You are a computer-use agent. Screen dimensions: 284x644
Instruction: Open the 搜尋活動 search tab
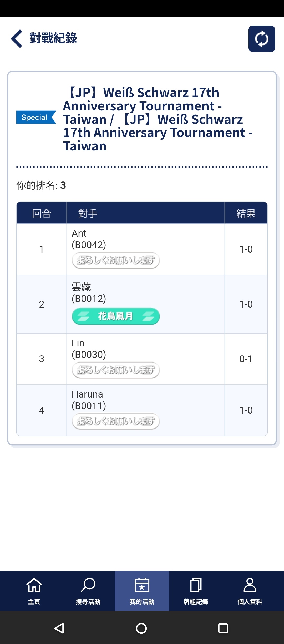point(88,591)
